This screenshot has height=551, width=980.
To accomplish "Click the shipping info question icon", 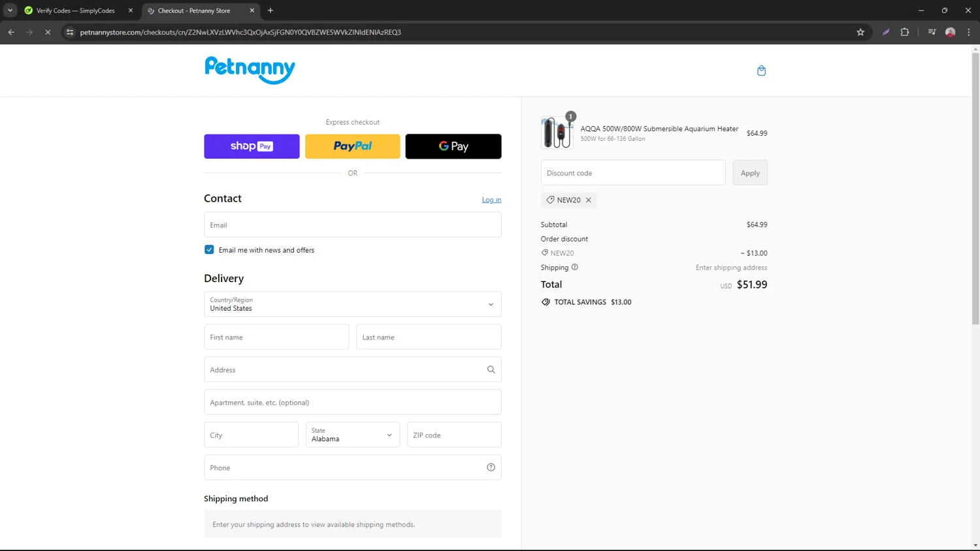I will pos(575,267).
